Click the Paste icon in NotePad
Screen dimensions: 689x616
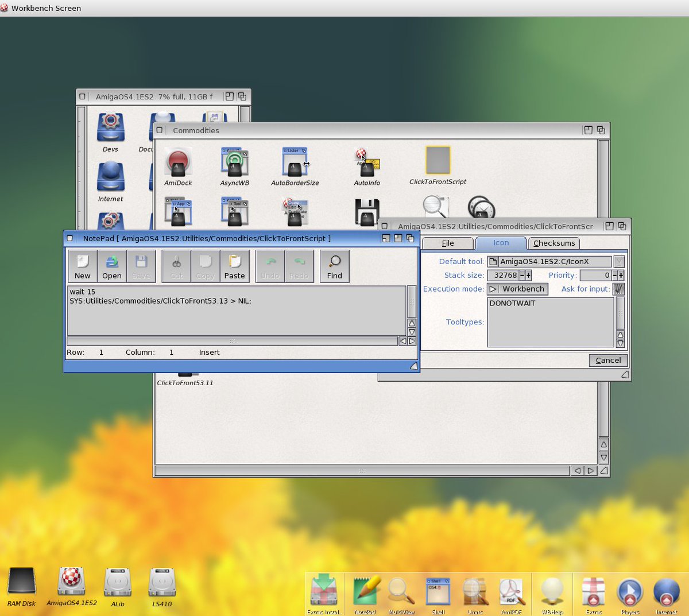(235, 266)
